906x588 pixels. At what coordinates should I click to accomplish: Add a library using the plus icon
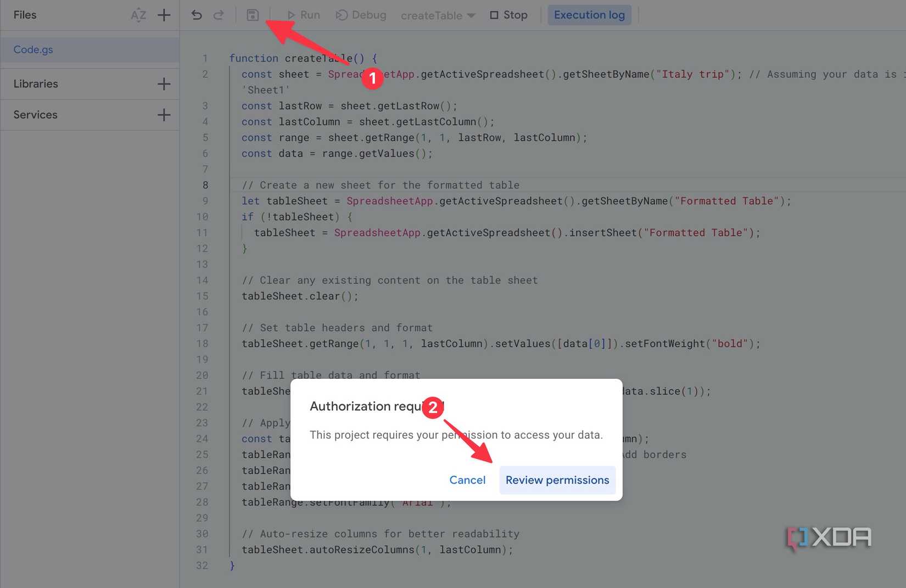click(x=163, y=83)
